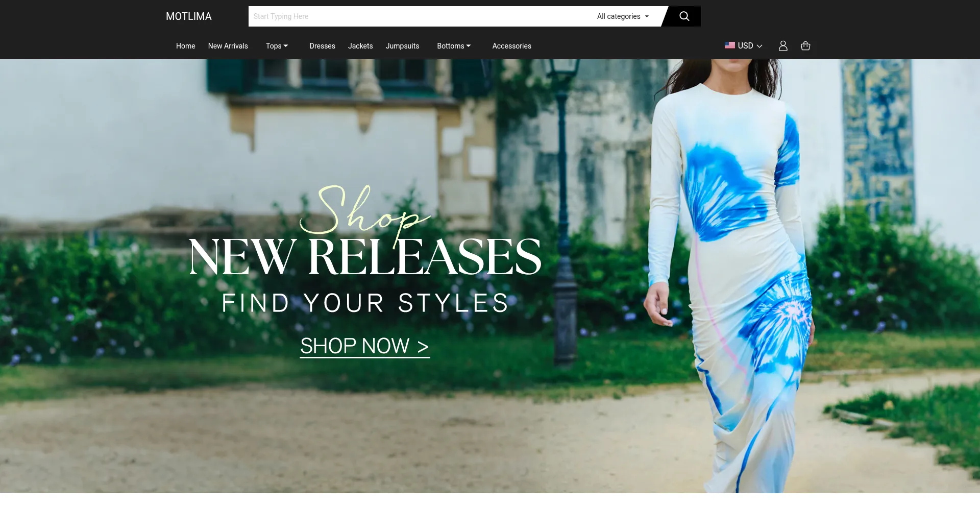980x507 pixels.
Task: Click the MOTLIMA logo
Action: 189,16
